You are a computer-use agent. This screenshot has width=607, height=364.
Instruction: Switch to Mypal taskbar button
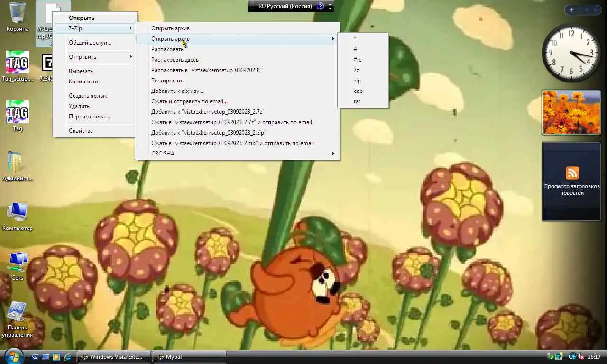tap(190, 357)
